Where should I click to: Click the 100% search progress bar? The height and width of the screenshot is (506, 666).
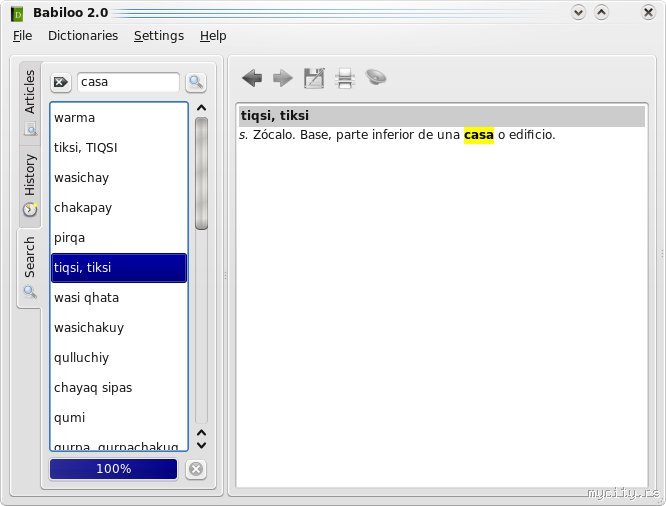point(113,469)
